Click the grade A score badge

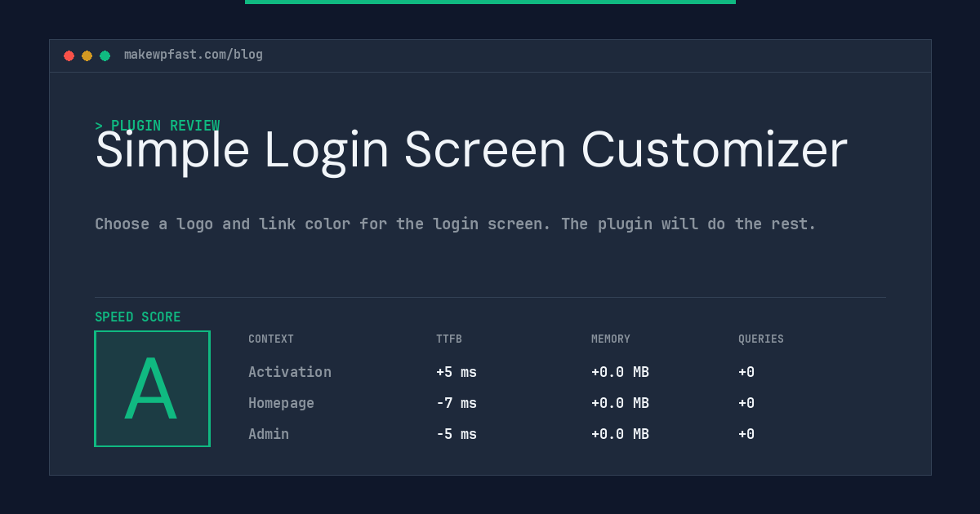pyautogui.click(x=152, y=388)
